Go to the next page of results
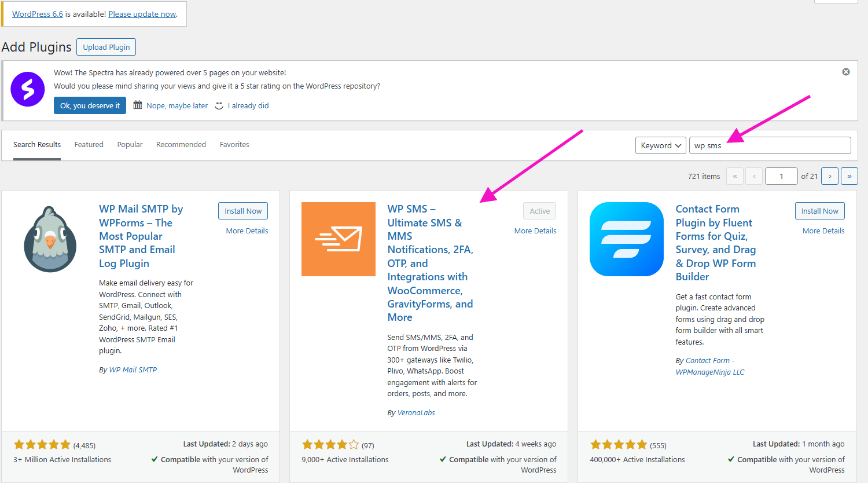Viewport: 868px width, 483px height. 830,176
